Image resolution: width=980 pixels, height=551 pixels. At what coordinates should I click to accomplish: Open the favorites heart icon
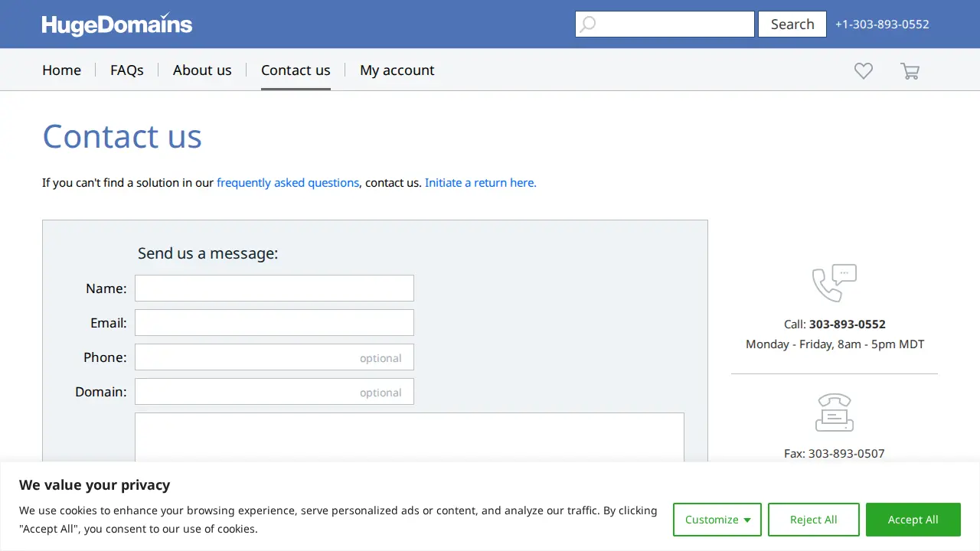tap(864, 71)
